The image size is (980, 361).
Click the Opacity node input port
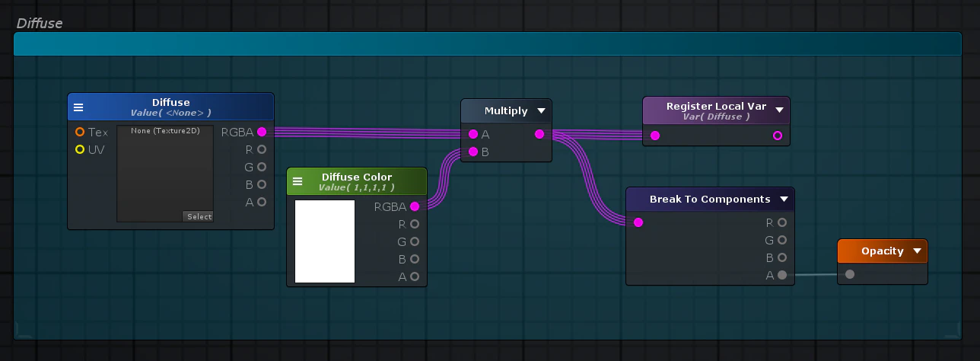850,275
